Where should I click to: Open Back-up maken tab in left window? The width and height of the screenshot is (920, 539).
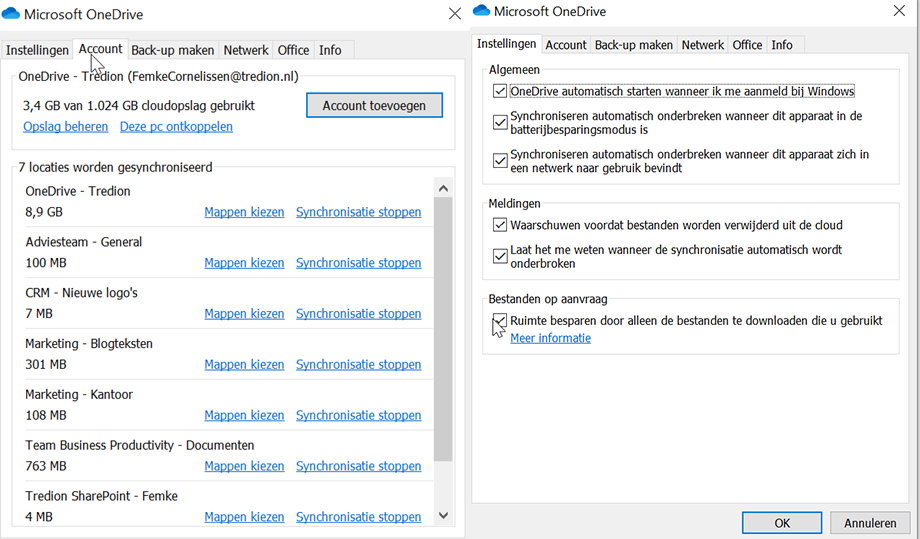172,50
